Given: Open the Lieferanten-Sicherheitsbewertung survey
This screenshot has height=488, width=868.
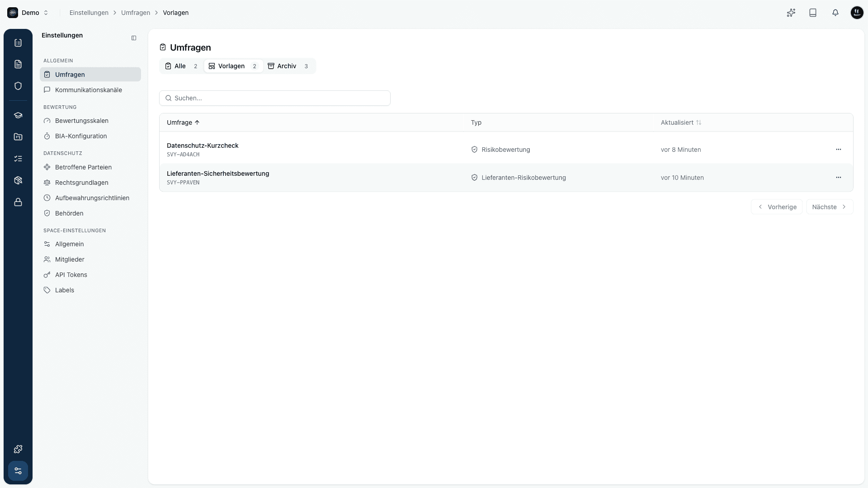Looking at the screenshot, I should click(x=218, y=174).
